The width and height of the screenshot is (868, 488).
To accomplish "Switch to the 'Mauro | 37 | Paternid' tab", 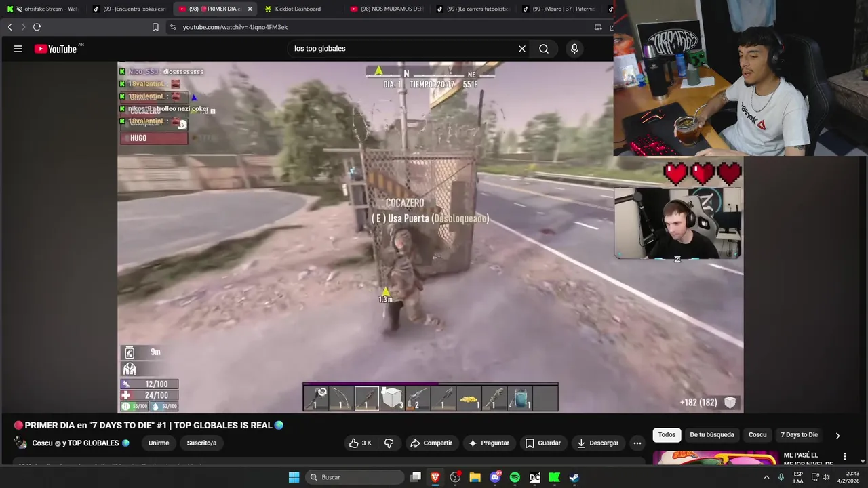I will tap(558, 9).
